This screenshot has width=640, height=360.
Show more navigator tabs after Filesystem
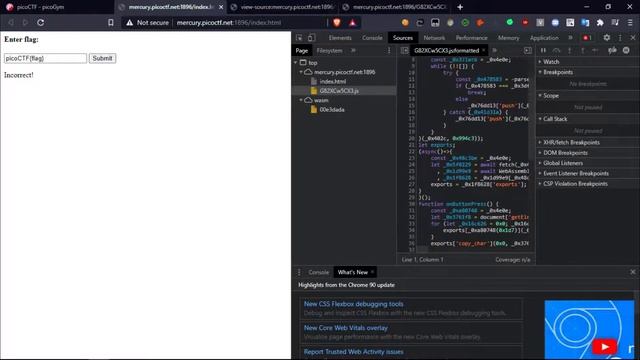[x=353, y=50]
